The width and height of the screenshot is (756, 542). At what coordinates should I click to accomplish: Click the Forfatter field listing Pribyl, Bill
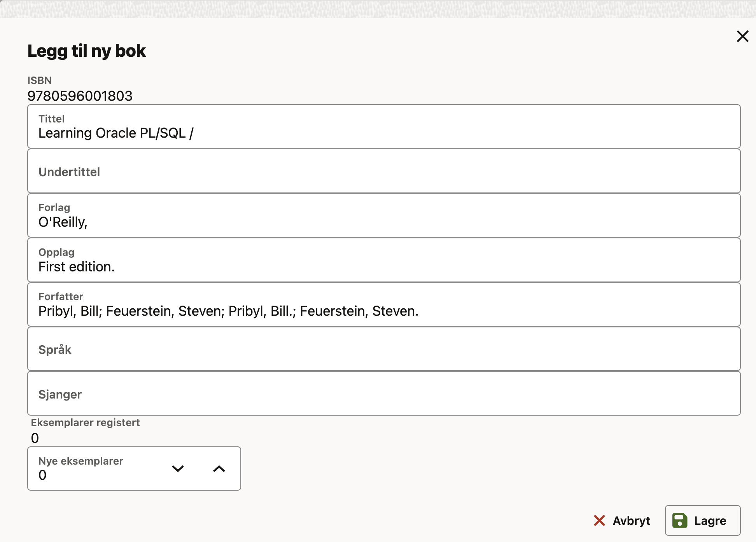click(383, 311)
